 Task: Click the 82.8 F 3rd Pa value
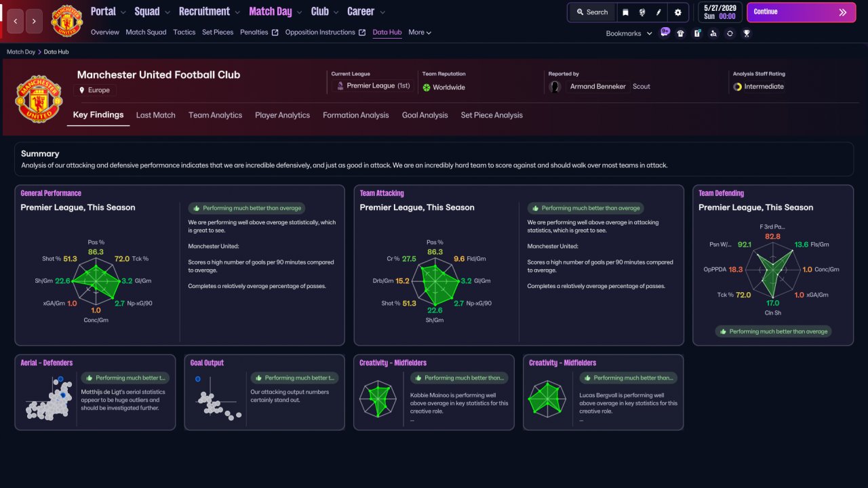pyautogui.click(x=772, y=237)
